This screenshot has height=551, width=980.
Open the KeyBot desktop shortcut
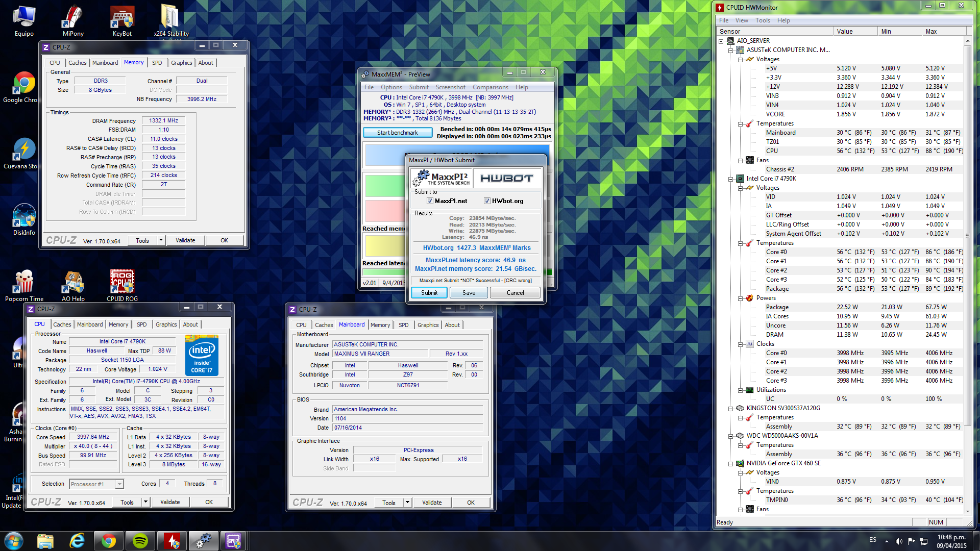pyautogui.click(x=122, y=21)
